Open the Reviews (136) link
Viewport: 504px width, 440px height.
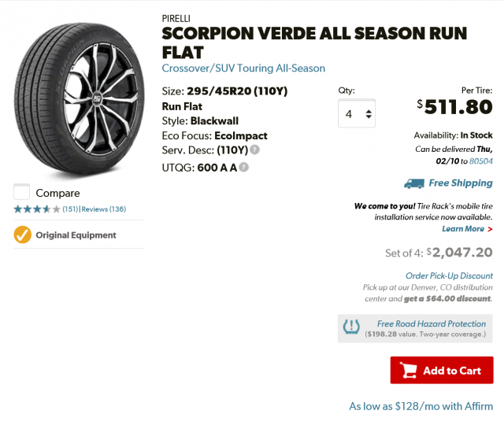coord(104,209)
